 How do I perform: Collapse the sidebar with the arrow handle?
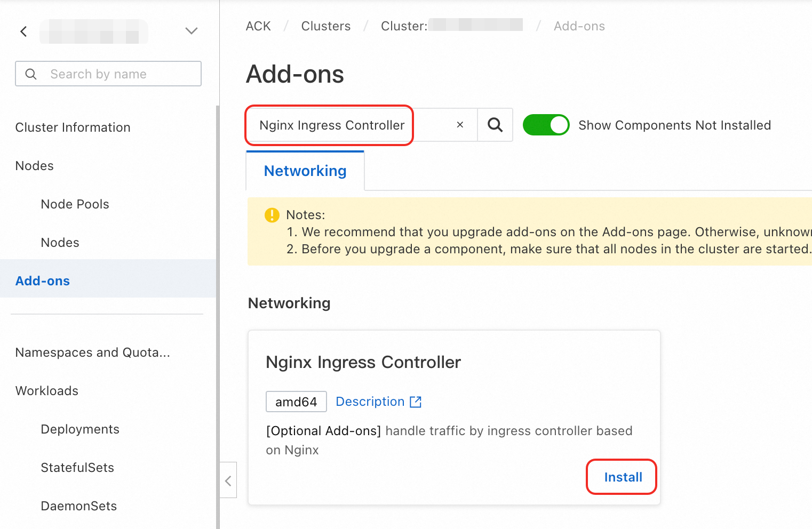[228, 480]
